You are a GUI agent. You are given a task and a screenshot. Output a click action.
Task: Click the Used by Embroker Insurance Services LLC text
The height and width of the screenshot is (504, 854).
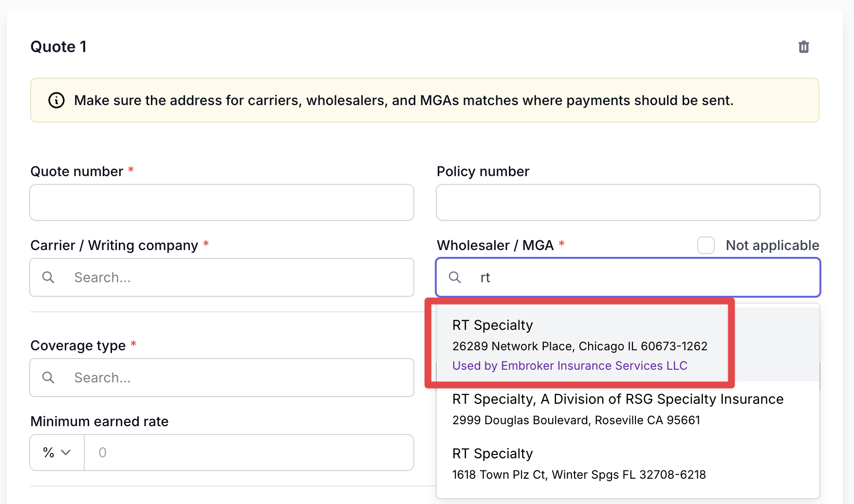(570, 366)
